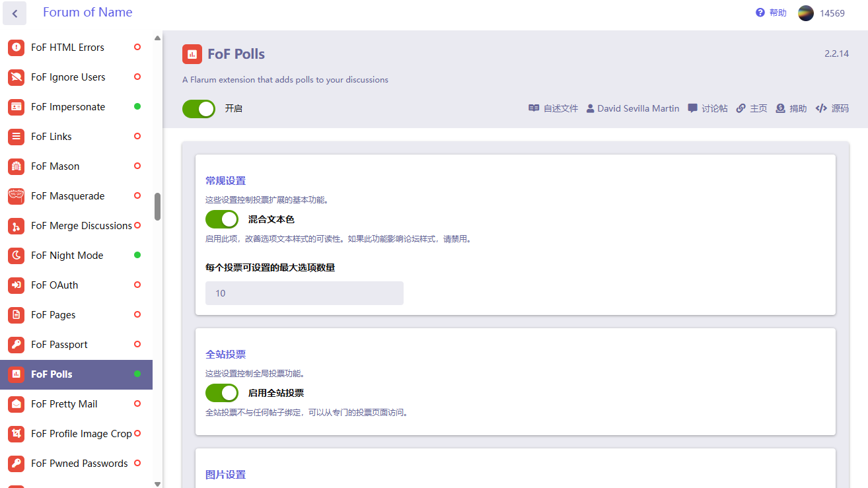Click the David Sevilla Martin author link
The height and width of the screenshot is (488, 868).
pyautogui.click(x=633, y=108)
